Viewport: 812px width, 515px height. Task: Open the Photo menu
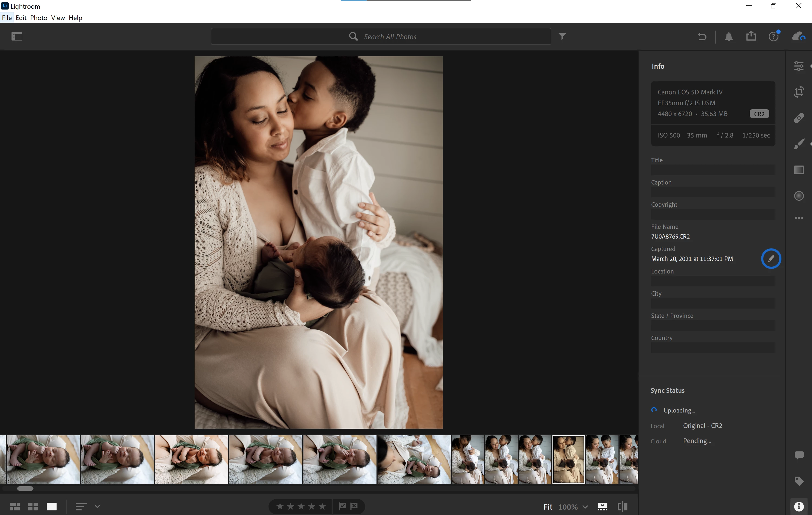pos(38,18)
